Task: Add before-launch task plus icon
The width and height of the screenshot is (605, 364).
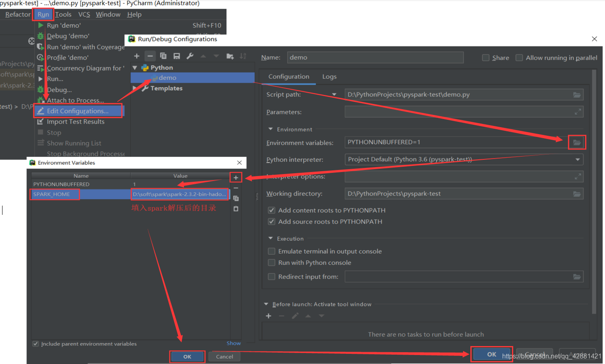Action: pyautogui.click(x=268, y=316)
